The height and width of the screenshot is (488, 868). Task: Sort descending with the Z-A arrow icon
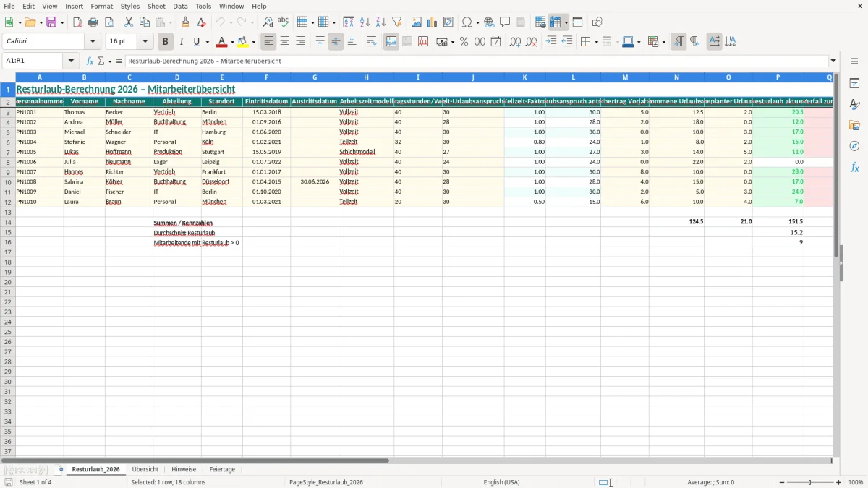point(381,22)
